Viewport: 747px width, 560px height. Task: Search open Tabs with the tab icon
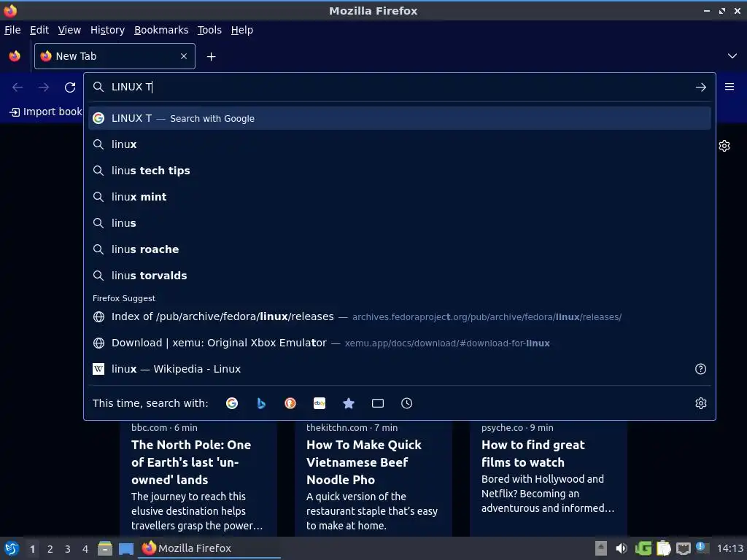(377, 403)
